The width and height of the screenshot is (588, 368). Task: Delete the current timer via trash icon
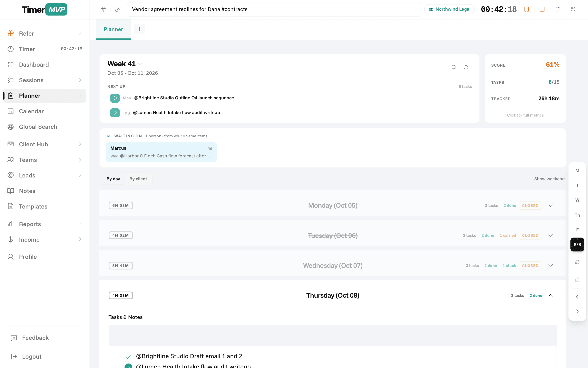[558, 9]
